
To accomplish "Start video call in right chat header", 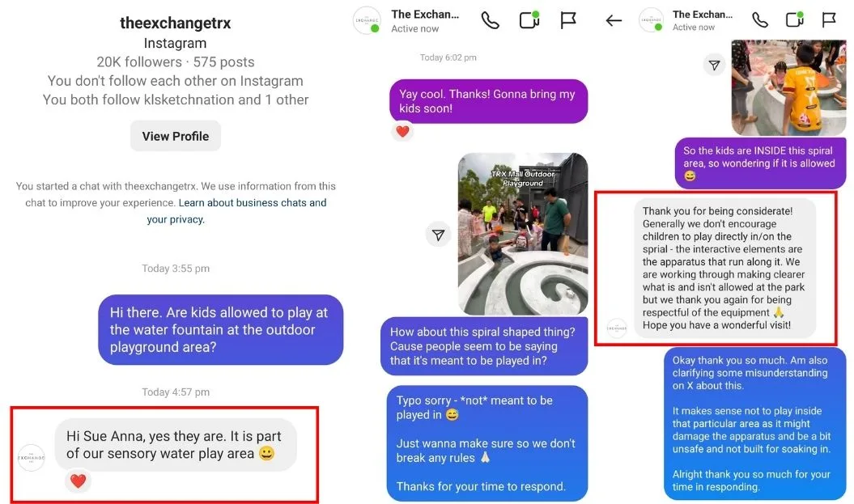I will (x=795, y=19).
